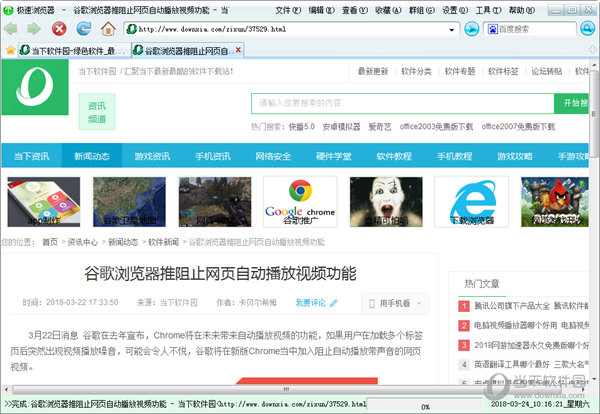The width and height of the screenshot is (600, 414).
Task: Click 首页 in the breadcrumb
Action: (x=50, y=242)
